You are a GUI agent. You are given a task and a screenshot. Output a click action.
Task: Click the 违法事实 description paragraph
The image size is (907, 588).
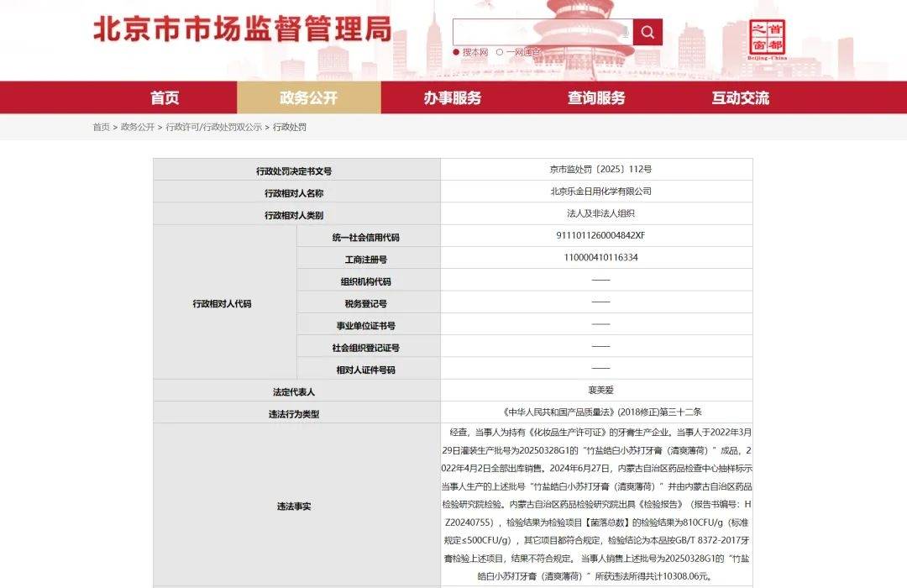click(597, 504)
